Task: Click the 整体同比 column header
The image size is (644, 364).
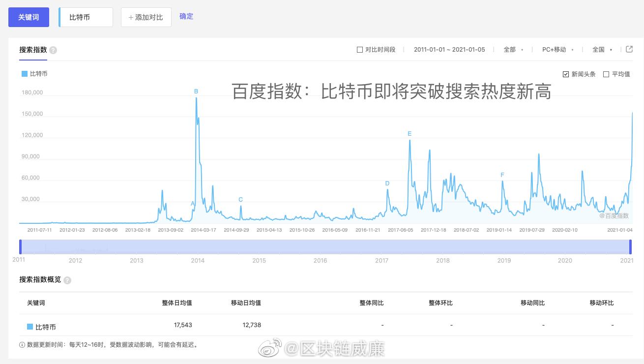Action: [372, 303]
